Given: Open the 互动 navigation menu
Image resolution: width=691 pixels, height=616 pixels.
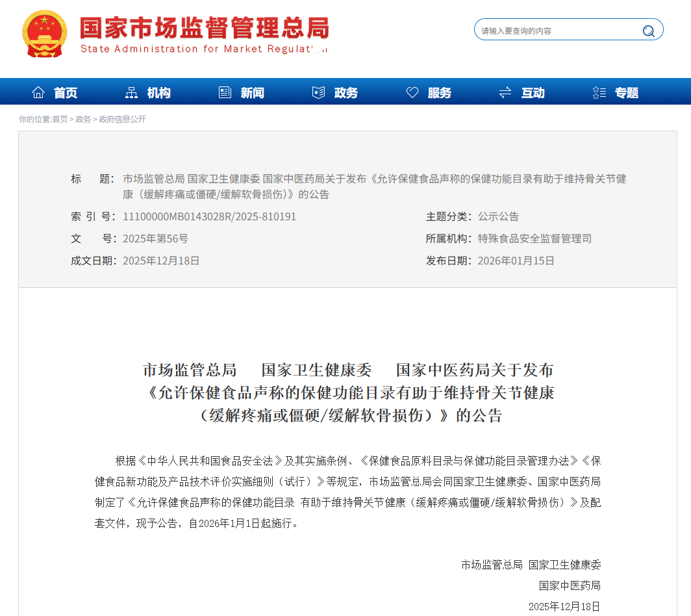Looking at the screenshot, I should (x=532, y=92).
